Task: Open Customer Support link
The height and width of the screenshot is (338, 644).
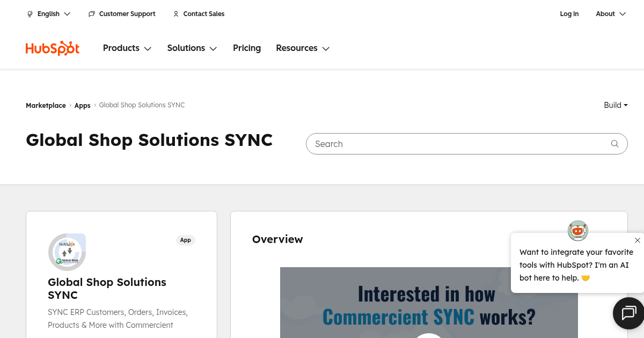Action: [122, 14]
